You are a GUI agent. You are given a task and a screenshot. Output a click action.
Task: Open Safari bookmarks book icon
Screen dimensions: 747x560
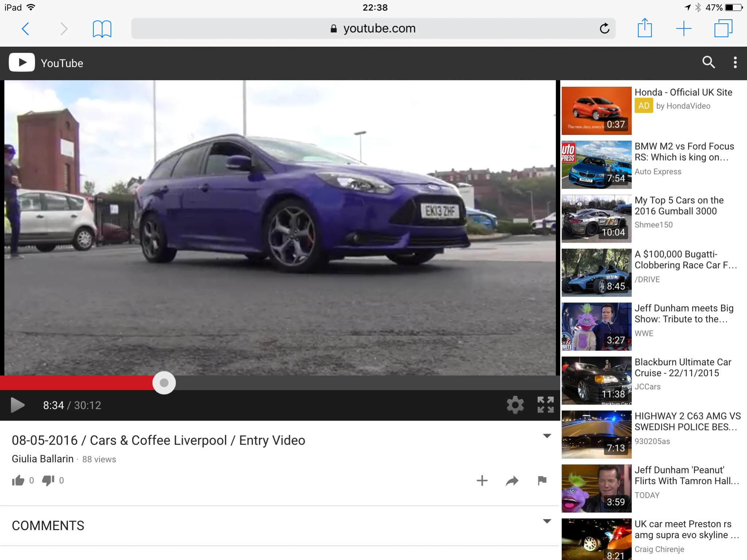[x=102, y=29]
